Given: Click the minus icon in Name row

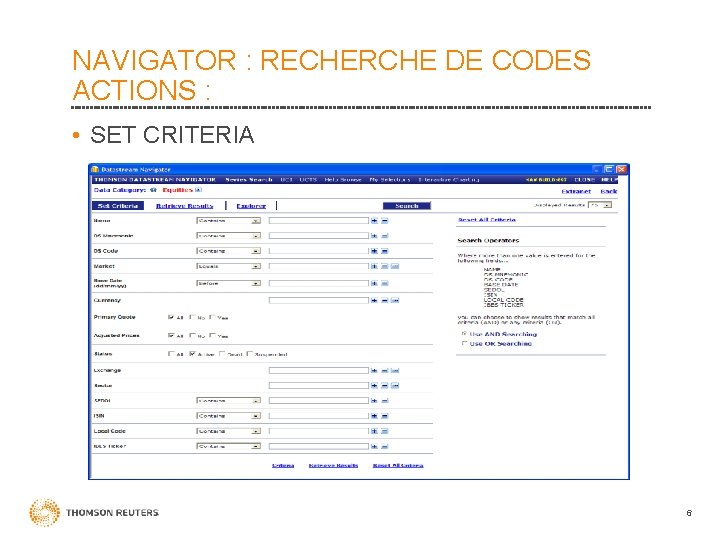Looking at the screenshot, I should (385, 221).
